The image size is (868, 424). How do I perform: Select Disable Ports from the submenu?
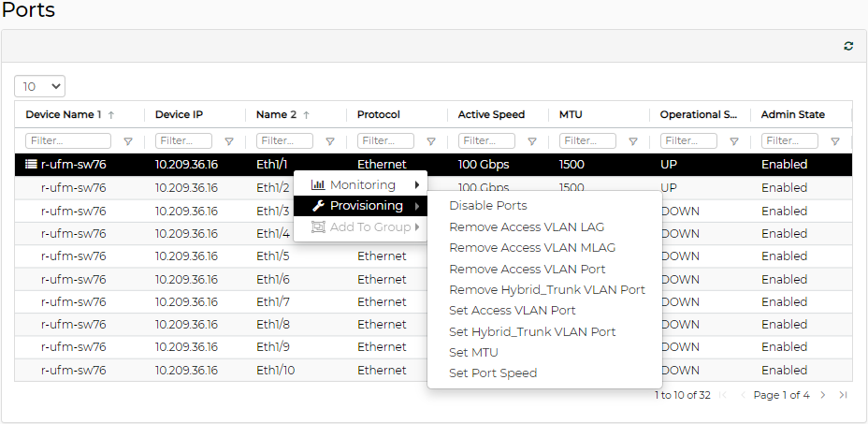(x=487, y=206)
